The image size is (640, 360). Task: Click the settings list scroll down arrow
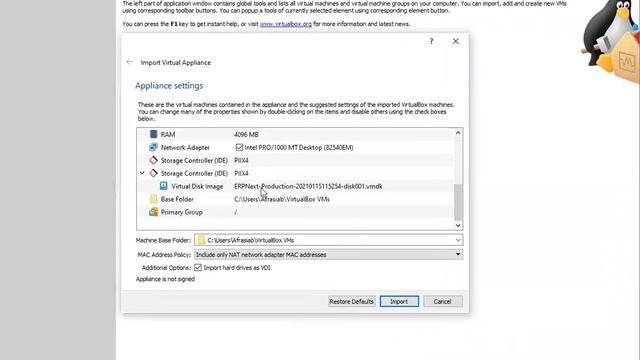point(458,225)
